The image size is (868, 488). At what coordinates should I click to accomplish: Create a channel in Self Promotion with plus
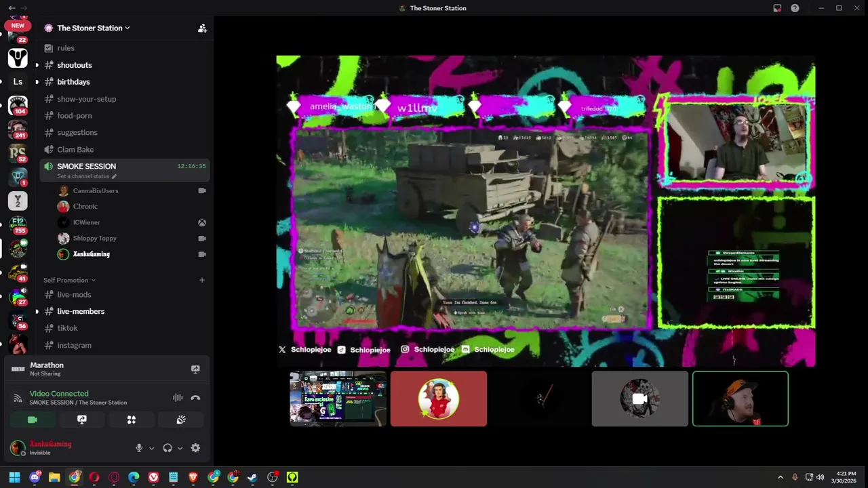201,280
